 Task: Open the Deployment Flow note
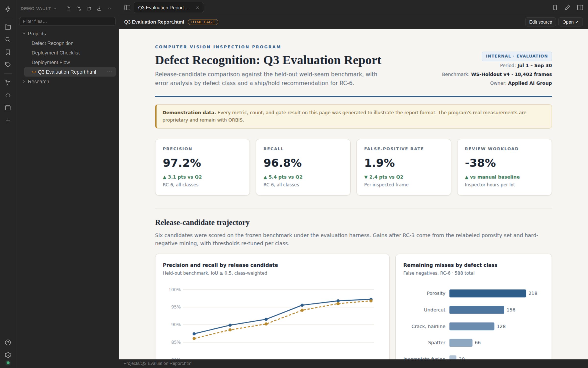coord(51,62)
